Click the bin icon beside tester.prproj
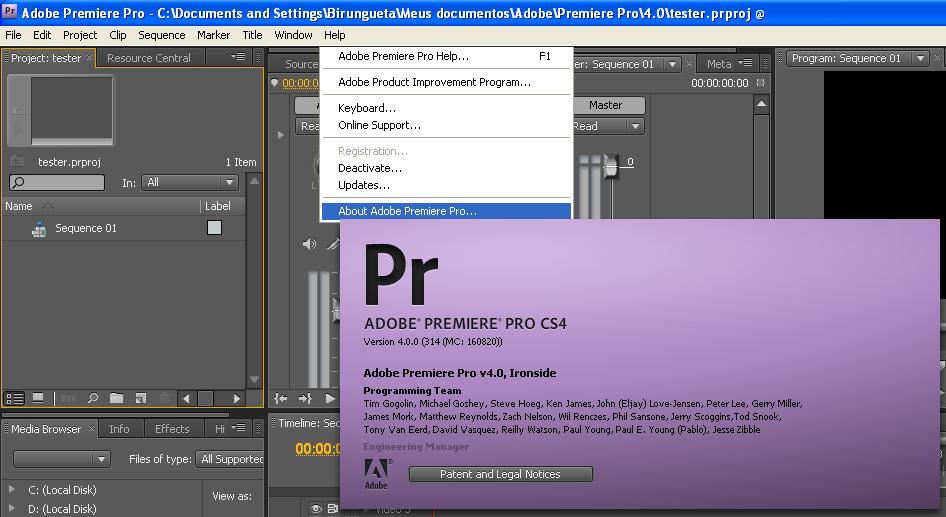 coord(18,162)
